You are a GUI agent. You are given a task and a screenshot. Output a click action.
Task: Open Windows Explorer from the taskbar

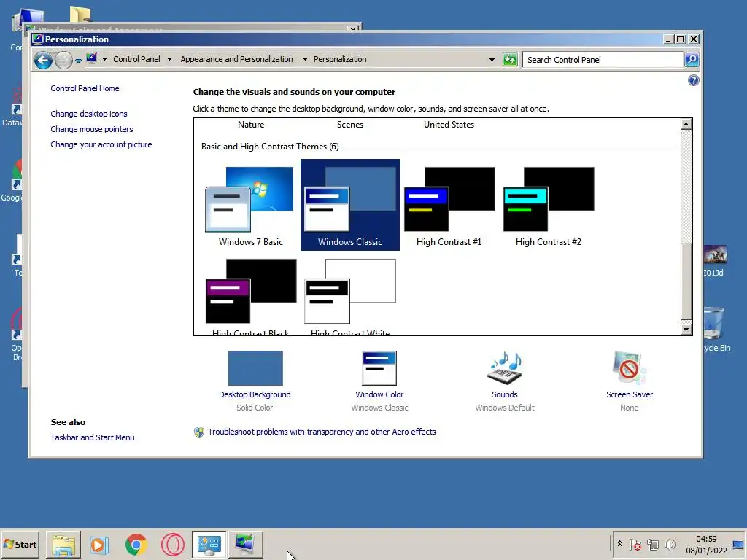tap(63, 544)
